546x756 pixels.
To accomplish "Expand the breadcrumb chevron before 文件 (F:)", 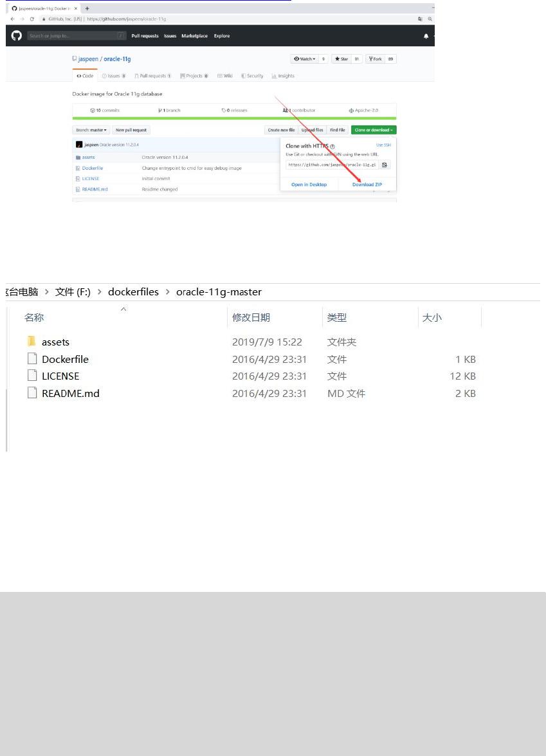I will pos(47,291).
